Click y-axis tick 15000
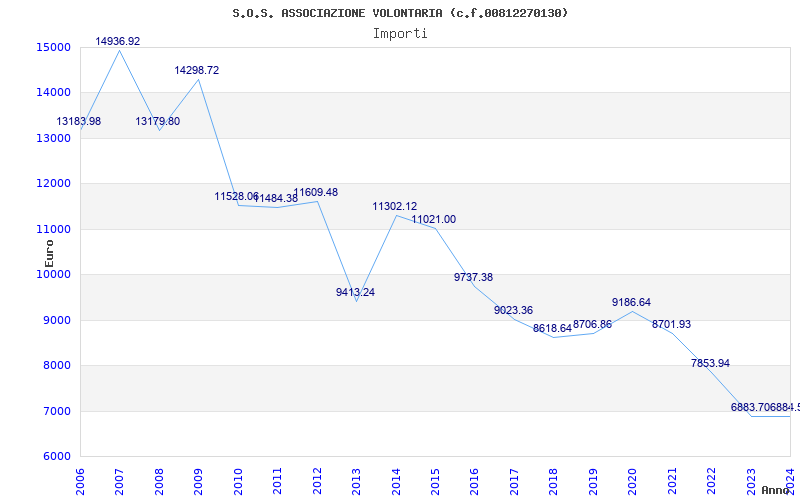 [53, 47]
